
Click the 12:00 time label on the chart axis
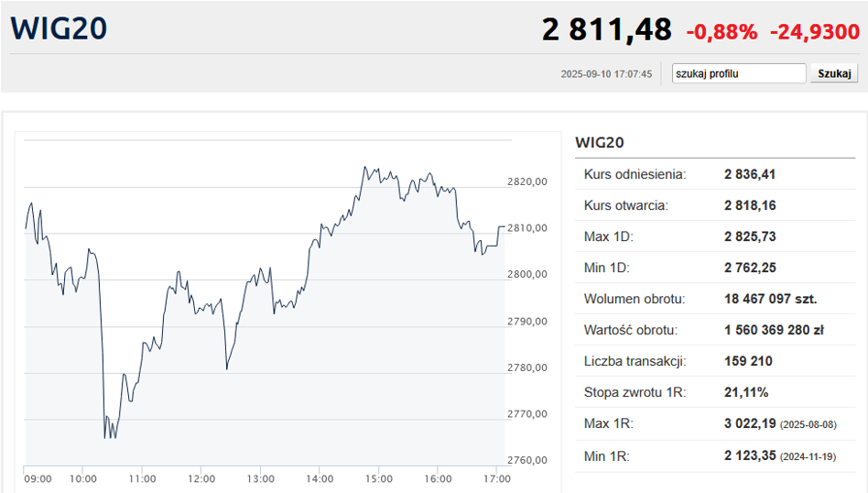[x=201, y=478]
